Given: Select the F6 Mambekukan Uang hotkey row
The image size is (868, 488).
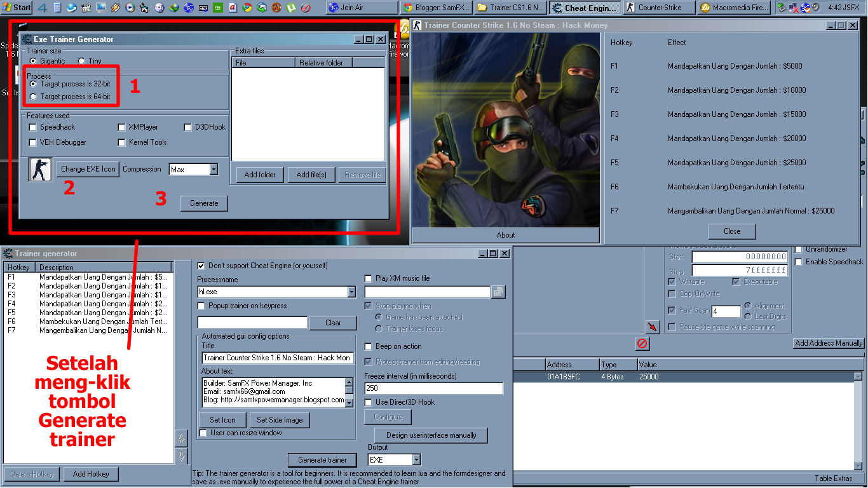Looking at the screenshot, I should click(88, 322).
